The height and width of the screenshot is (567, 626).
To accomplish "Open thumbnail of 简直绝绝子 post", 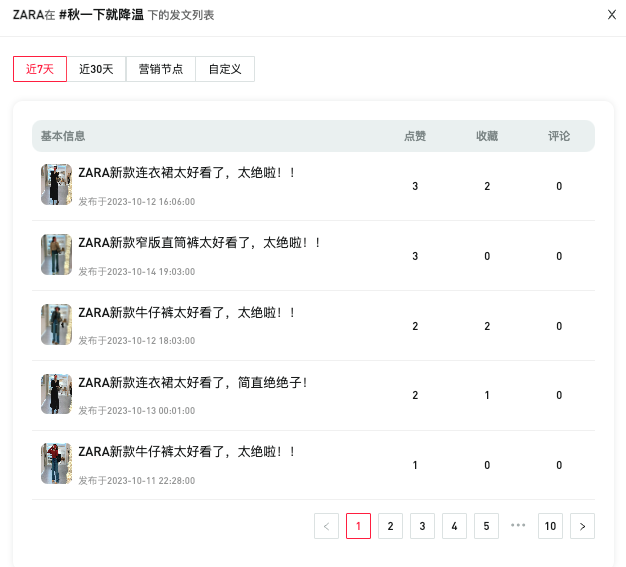I will point(56,394).
